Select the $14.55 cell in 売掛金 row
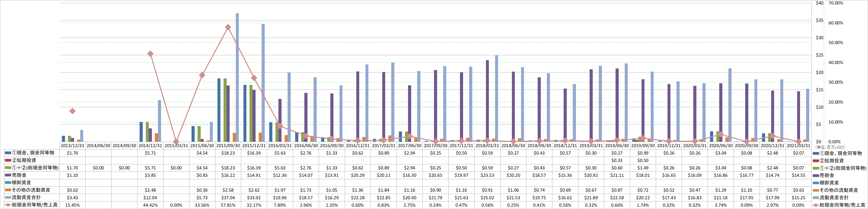The width and height of the screenshot is (868, 209). pyautogui.click(x=798, y=175)
